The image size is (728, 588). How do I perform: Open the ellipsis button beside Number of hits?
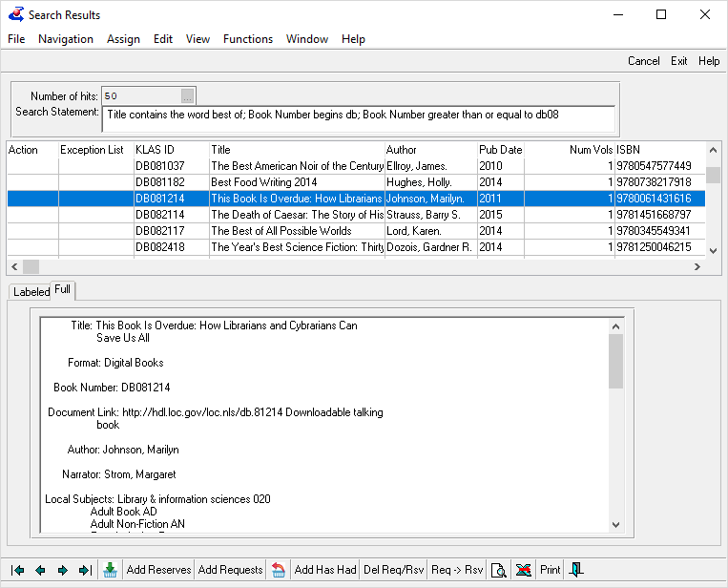click(x=187, y=96)
